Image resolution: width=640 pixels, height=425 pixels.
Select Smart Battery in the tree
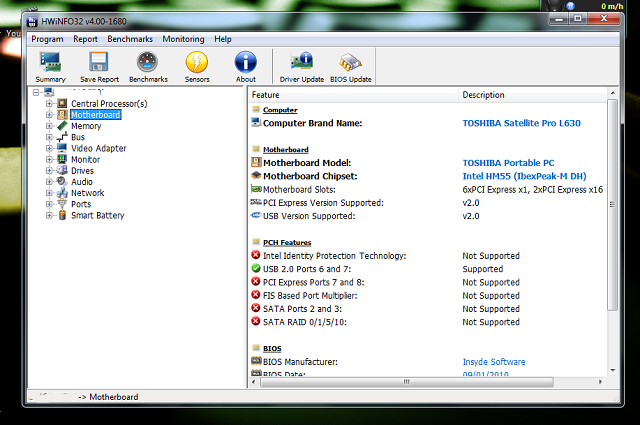click(98, 215)
